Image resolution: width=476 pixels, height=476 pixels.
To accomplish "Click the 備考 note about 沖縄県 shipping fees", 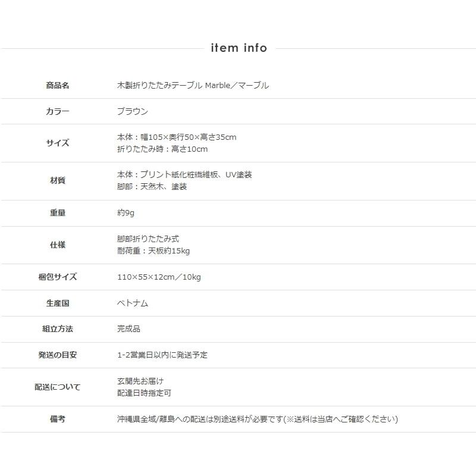I will (x=257, y=419).
